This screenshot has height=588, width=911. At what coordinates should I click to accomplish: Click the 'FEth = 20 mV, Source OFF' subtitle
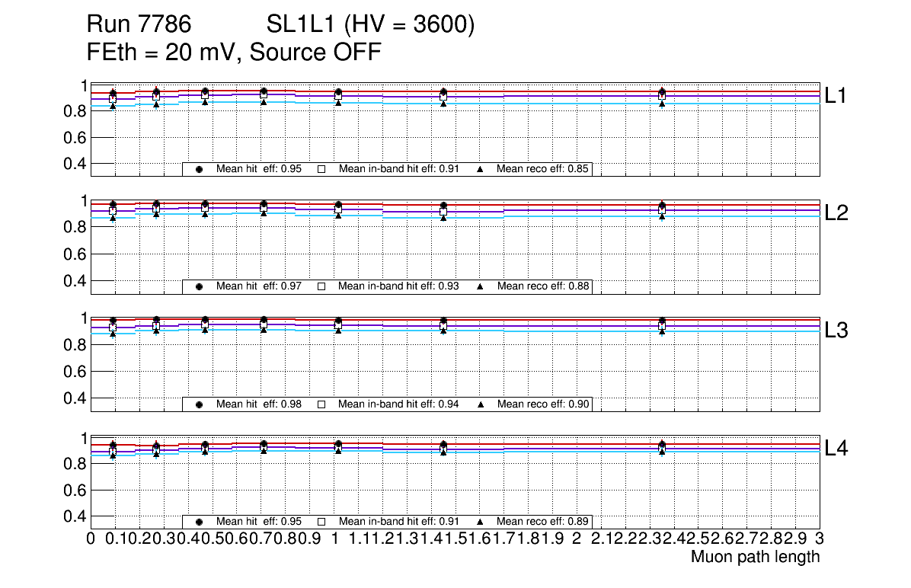pyautogui.click(x=234, y=53)
